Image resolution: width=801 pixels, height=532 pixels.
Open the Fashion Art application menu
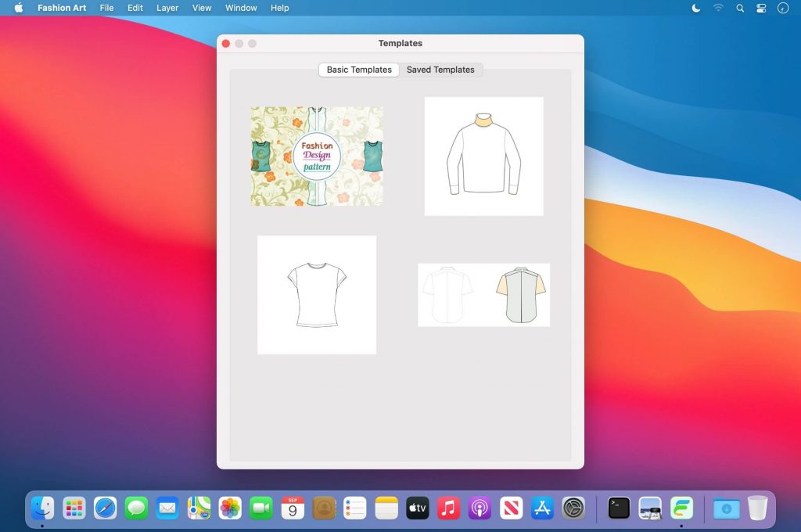click(x=62, y=8)
